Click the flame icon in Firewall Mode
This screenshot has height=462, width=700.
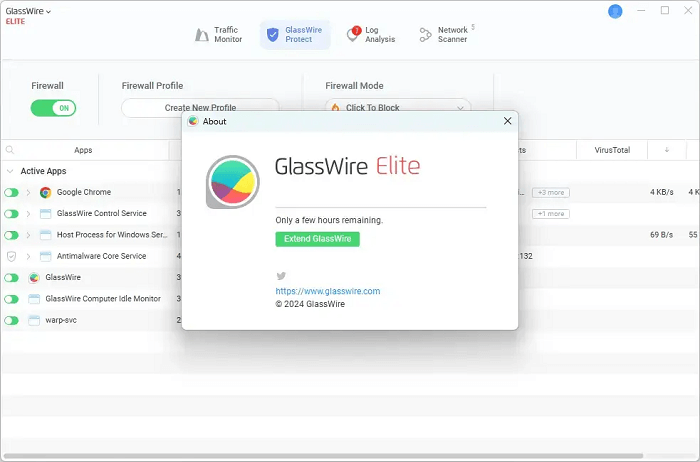coord(335,107)
